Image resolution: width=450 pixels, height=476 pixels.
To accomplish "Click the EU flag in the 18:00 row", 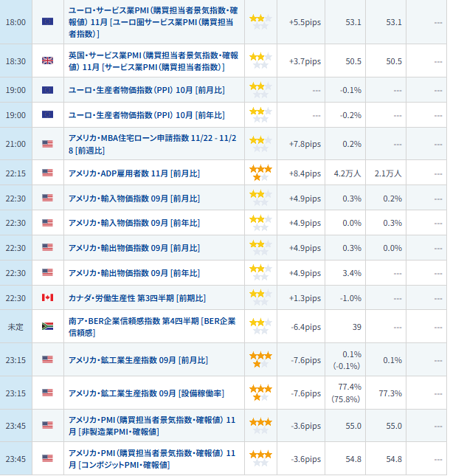I will (48, 21).
